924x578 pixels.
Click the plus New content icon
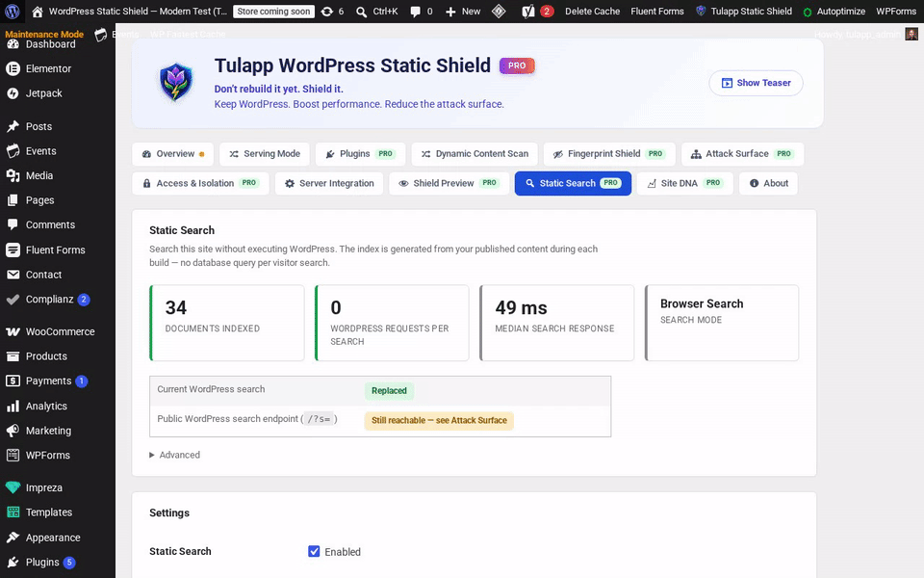pos(450,12)
